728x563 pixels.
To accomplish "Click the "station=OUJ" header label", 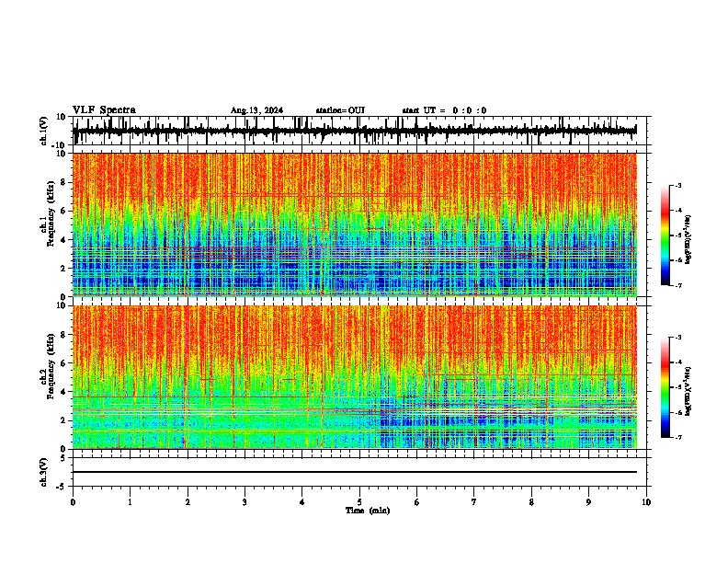I will [x=340, y=110].
